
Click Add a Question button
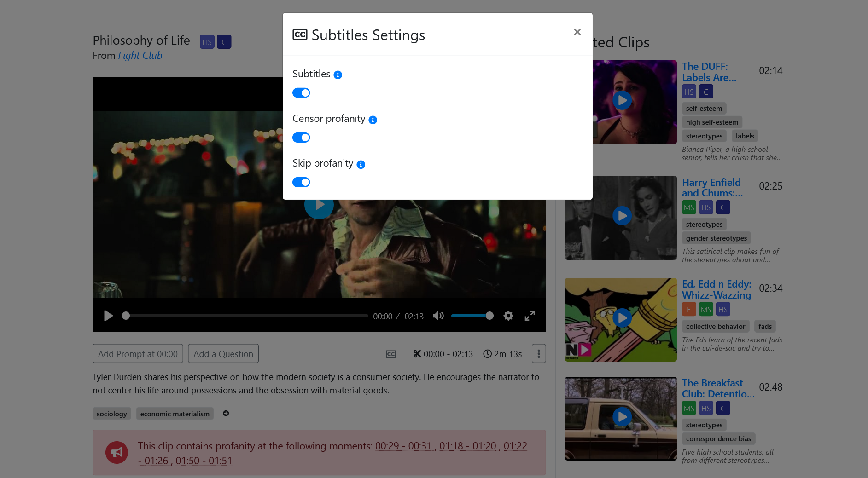tap(223, 354)
